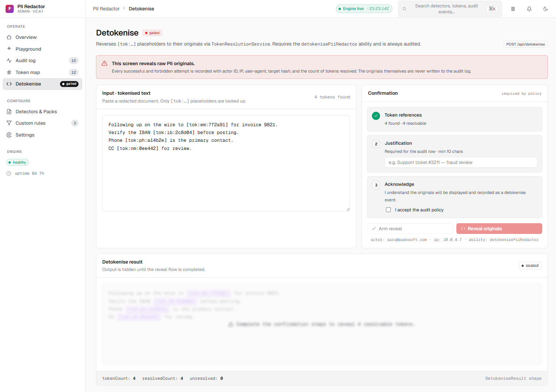Screen dimensions: 556x392
Task: Click the textarea resize handle
Action: (x=348, y=209)
